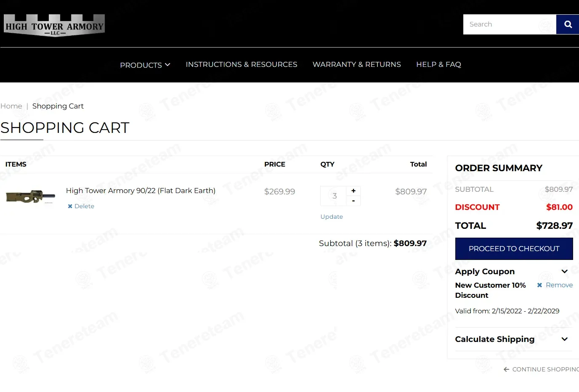Screen dimensions: 579x392
Task: Go to Warranty & Returns page
Action: tap(356, 64)
